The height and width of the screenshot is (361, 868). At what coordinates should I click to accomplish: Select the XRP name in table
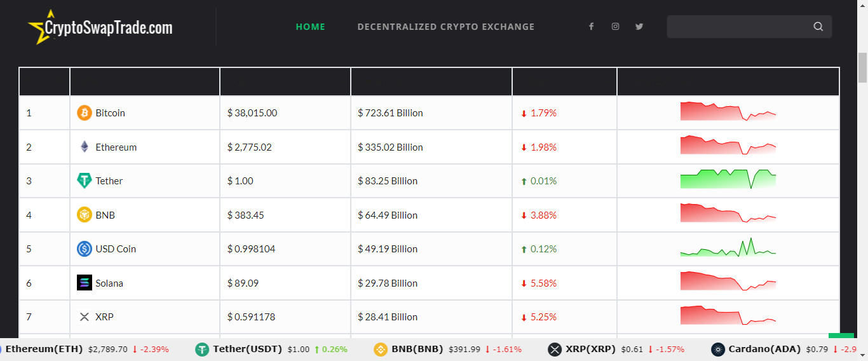coord(105,317)
